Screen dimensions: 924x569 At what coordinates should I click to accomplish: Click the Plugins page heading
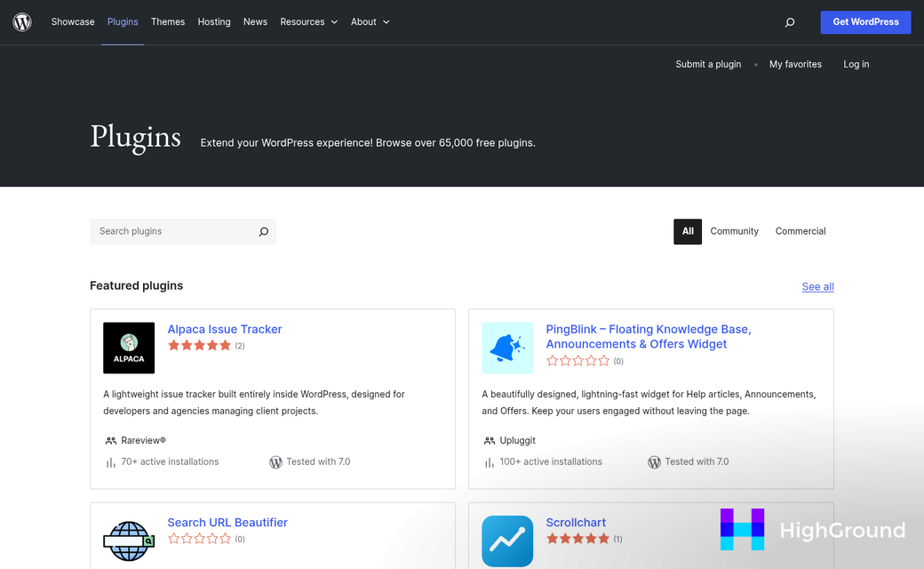point(136,138)
